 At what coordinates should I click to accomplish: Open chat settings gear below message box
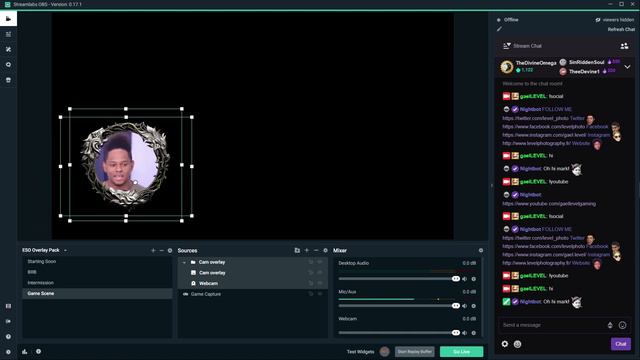coord(505,344)
